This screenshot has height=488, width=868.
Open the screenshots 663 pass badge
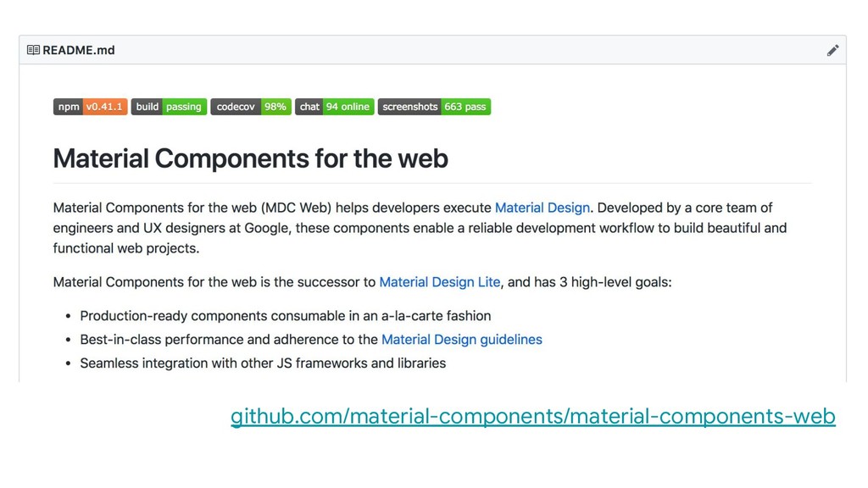[434, 107]
